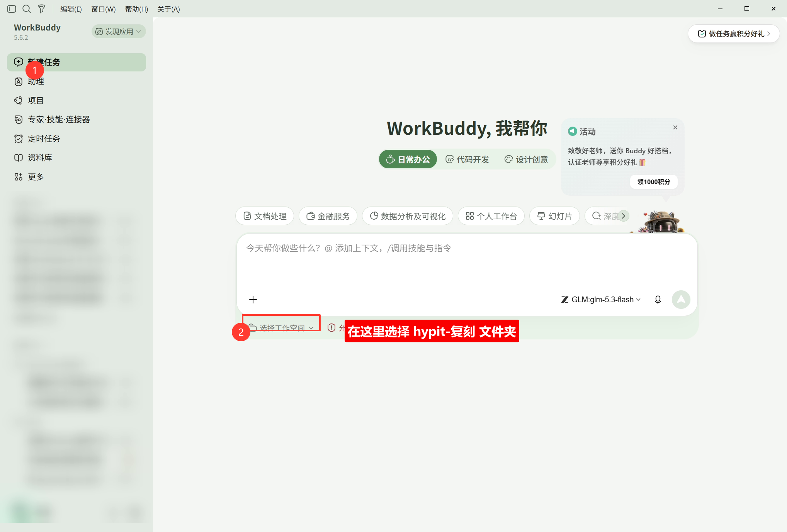Open the 定时任务 scheduled tasks section

point(76,139)
